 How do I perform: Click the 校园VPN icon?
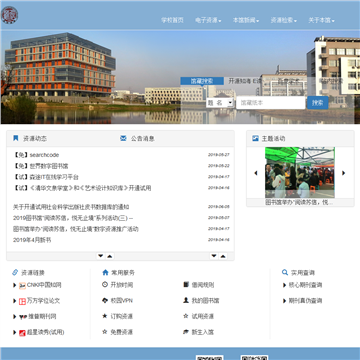105,300
